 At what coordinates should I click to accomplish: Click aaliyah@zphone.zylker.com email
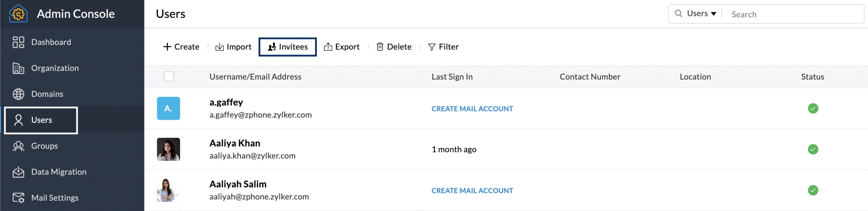click(259, 197)
